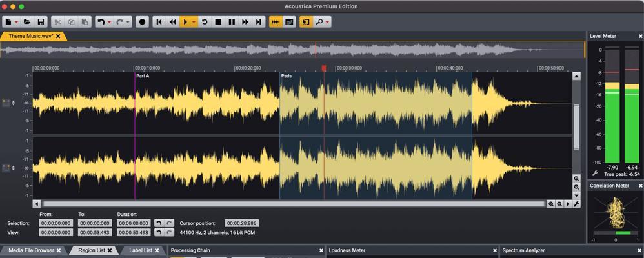644x258 pixels.
Task: Close the Level Meter panel
Action: (641, 36)
